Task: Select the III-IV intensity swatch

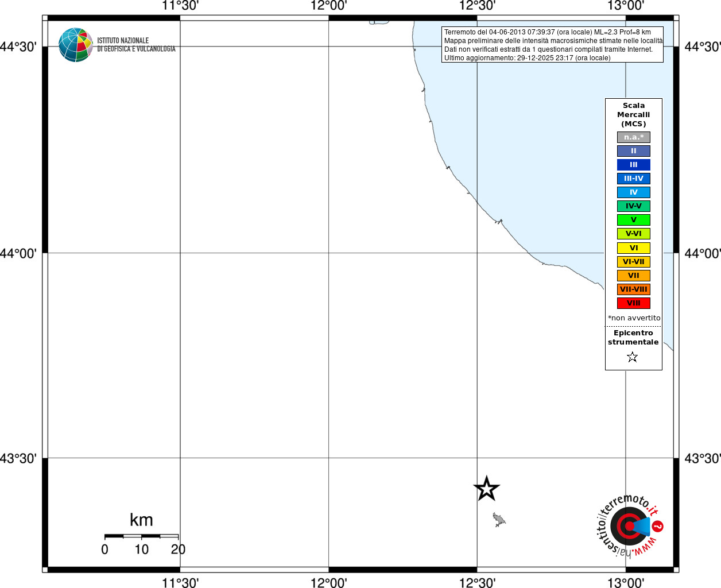Action: pyautogui.click(x=634, y=179)
